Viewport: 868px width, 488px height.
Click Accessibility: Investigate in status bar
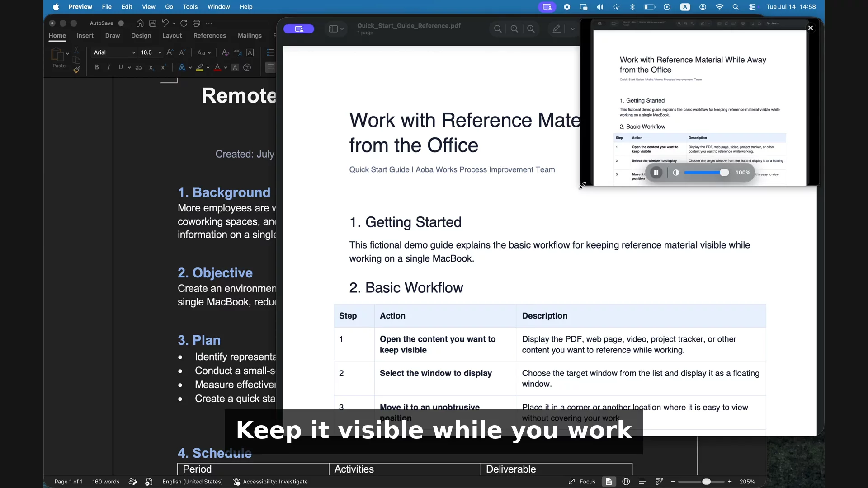[270, 482]
